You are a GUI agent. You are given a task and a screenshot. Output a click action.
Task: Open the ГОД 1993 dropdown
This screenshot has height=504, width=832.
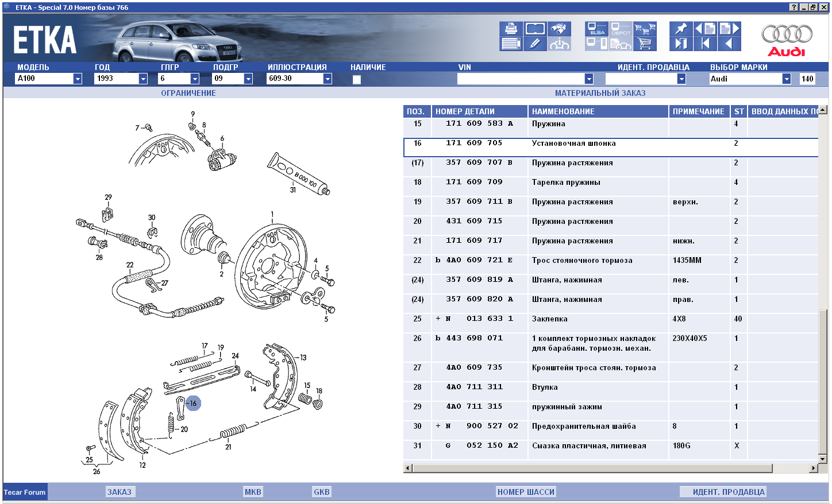pos(143,79)
